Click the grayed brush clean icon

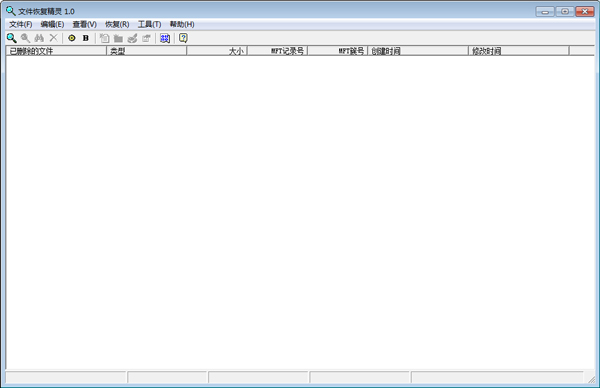[x=132, y=38]
